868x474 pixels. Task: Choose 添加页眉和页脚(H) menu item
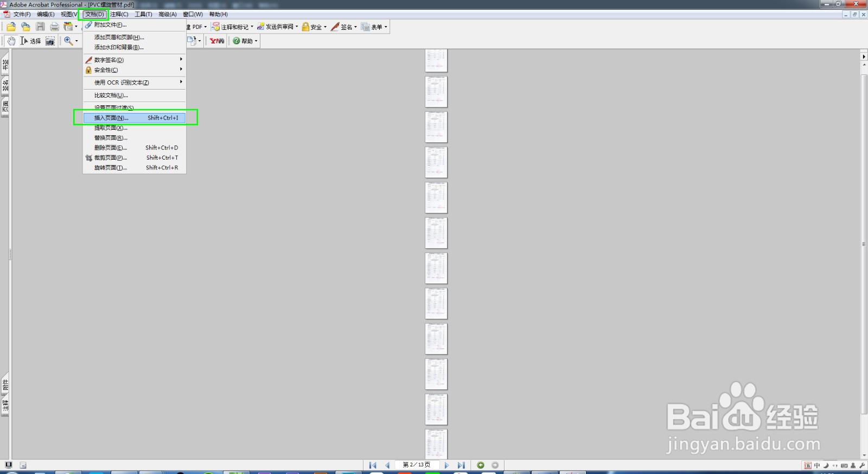(x=134, y=37)
